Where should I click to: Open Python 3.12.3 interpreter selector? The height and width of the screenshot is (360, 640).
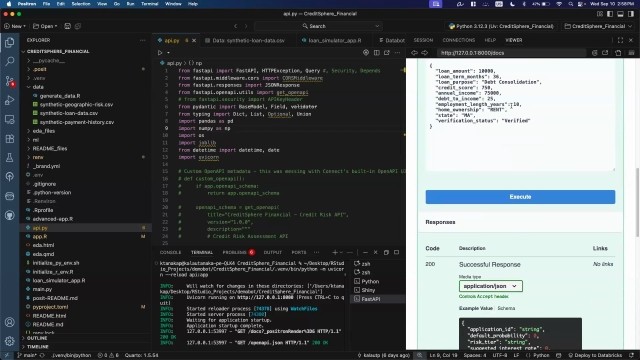coord(501,26)
